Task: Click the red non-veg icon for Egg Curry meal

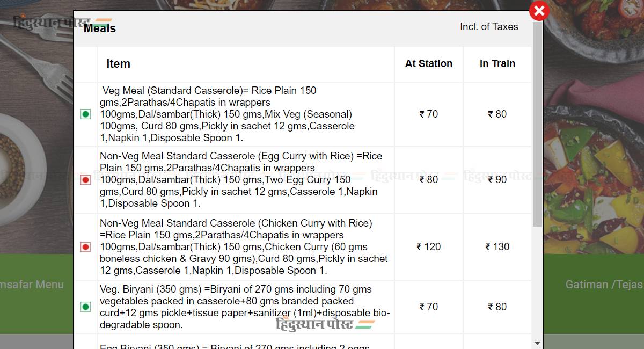Action: (x=85, y=180)
